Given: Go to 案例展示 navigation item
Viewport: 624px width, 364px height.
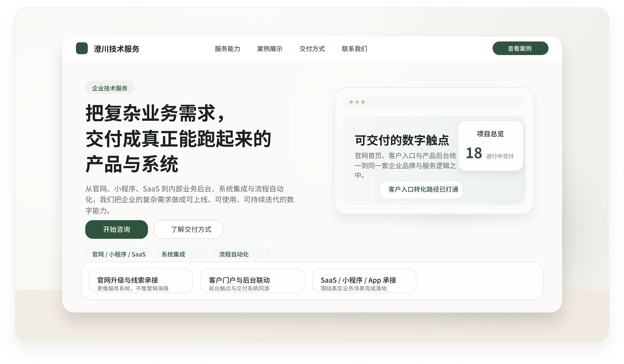Looking at the screenshot, I should pyautogui.click(x=270, y=49).
